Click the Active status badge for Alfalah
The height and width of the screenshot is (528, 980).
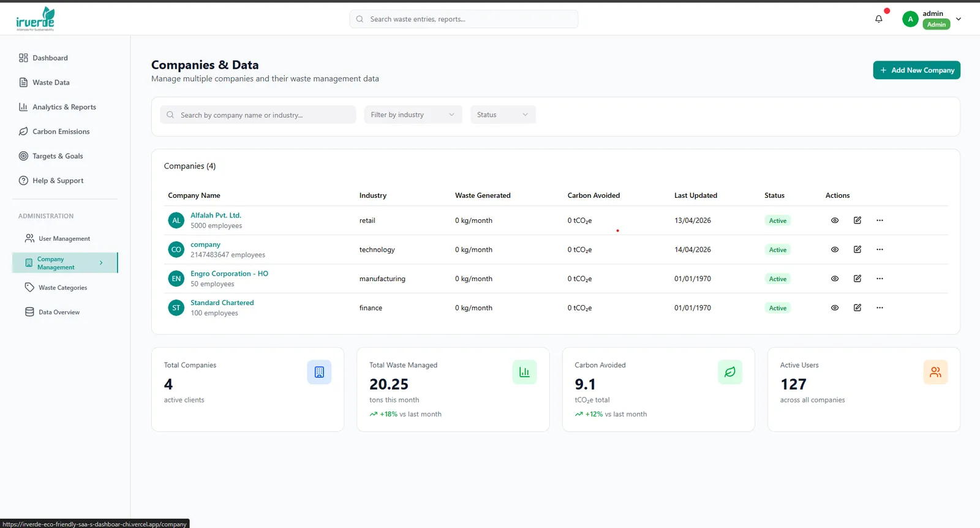[x=778, y=221]
